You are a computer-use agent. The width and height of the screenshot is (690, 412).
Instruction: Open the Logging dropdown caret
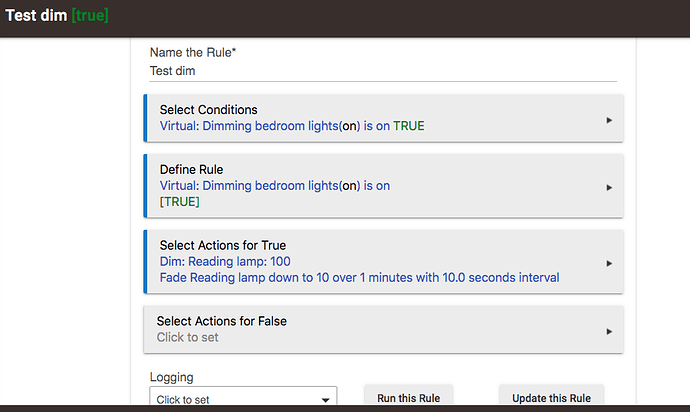pyautogui.click(x=325, y=400)
